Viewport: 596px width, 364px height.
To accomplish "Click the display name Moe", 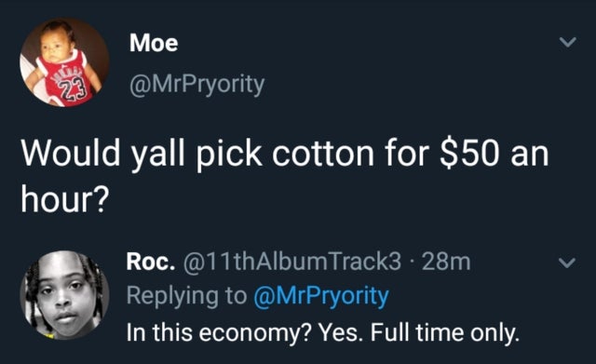I will pyautogui.click(x=154, y=43).
